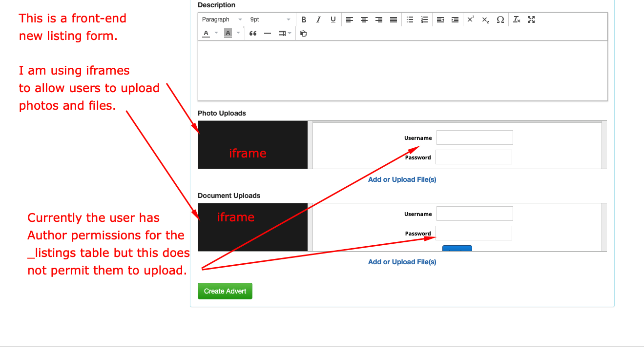The image size is (644, 353).
Task: Toggle bold formatting in the Description editor
Action: (304, 20)
